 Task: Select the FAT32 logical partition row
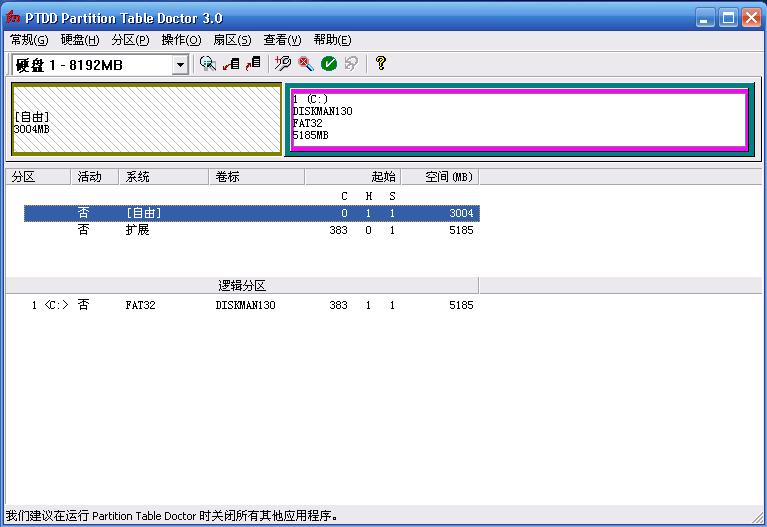pyautogui.click(x=252, y=305)
